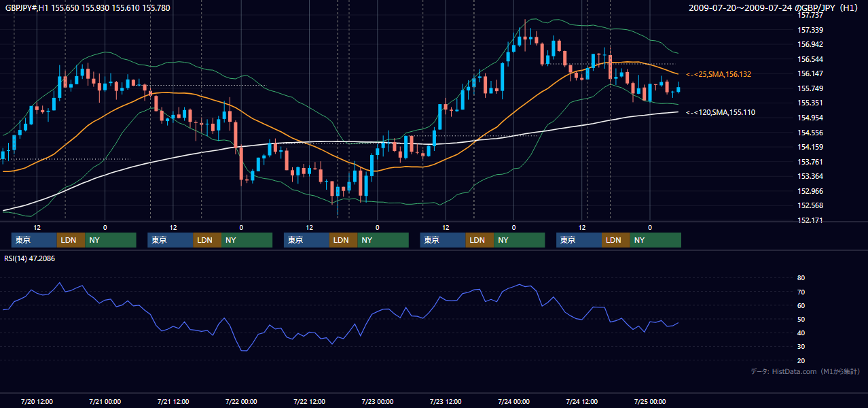Click the 東京 session box for July 20
Screen dimensions: 868x408
click(x=34, y=240)
